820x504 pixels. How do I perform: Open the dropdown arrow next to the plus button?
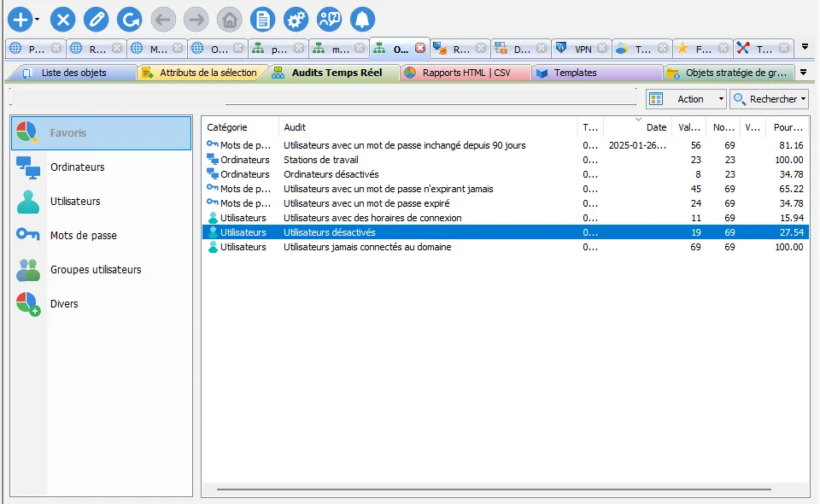37,20
